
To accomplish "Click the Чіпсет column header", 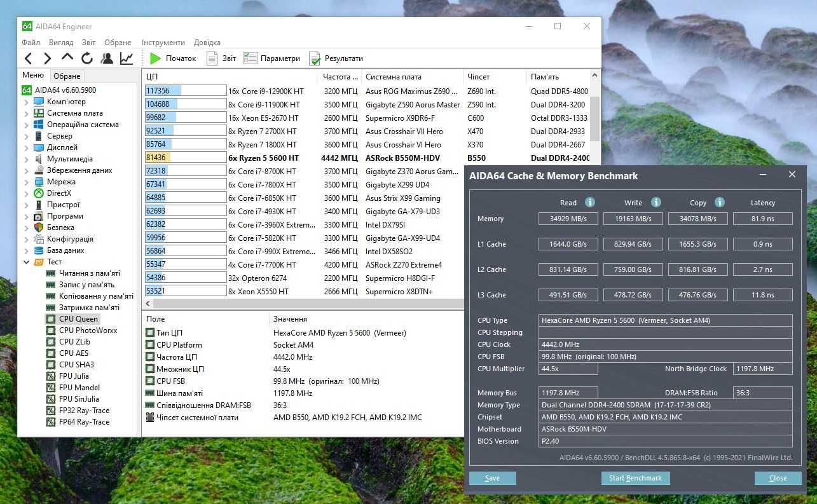I will [x=495, y=76].
